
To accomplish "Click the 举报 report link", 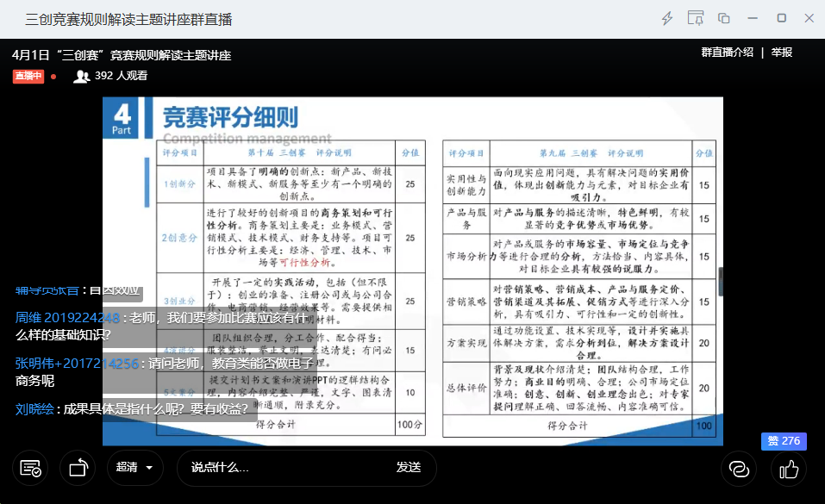I will pyautogui.click(x=782, y=53).
